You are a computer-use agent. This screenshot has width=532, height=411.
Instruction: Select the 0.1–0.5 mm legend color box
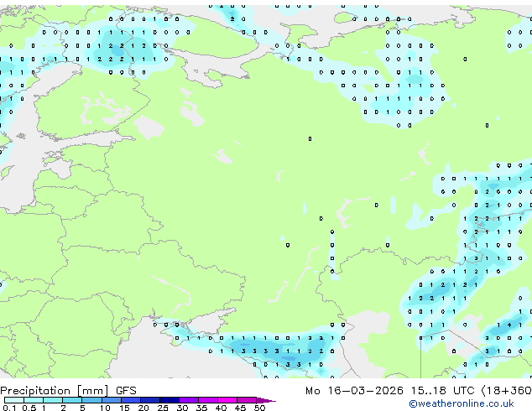click(14, 400)
